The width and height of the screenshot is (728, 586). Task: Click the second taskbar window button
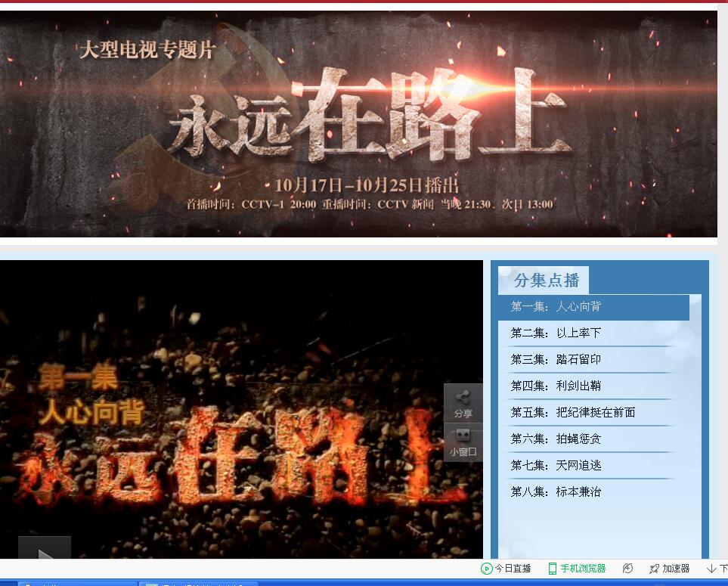pos(199,584)
